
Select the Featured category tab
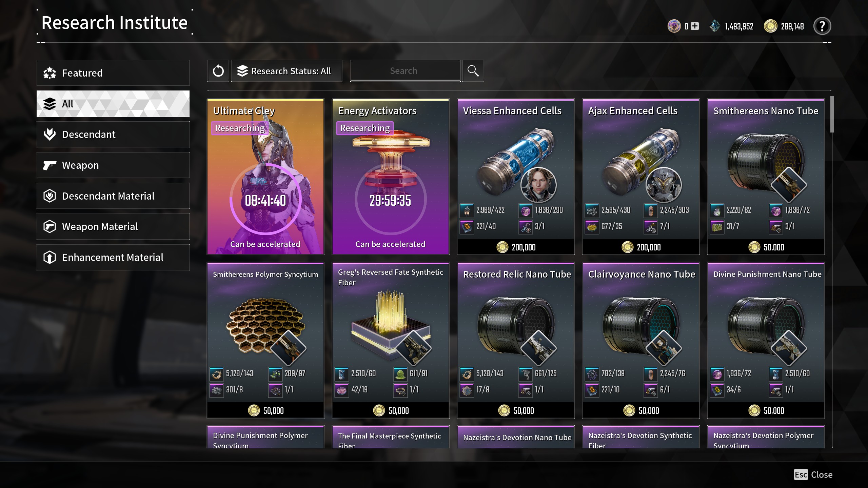tap(113, 73)
